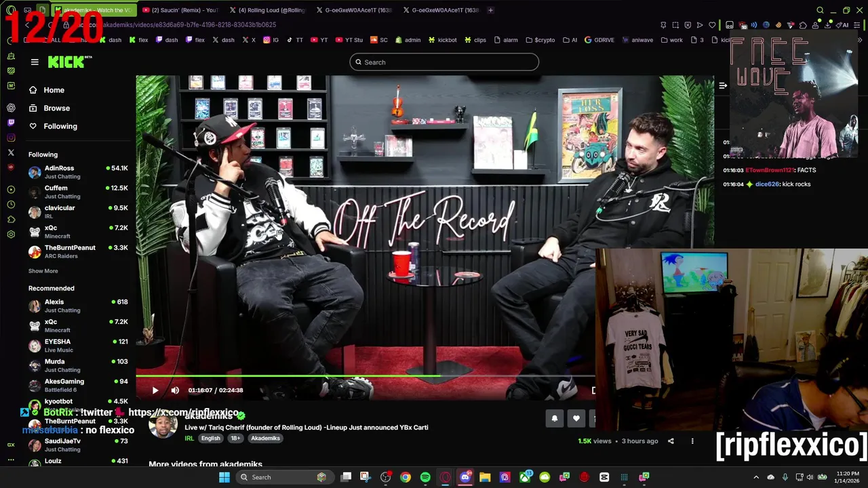The width and height of the screenshot is (868, 488).
Task: Click the Windows taskbar search box
Action: [x=285, y=477]
